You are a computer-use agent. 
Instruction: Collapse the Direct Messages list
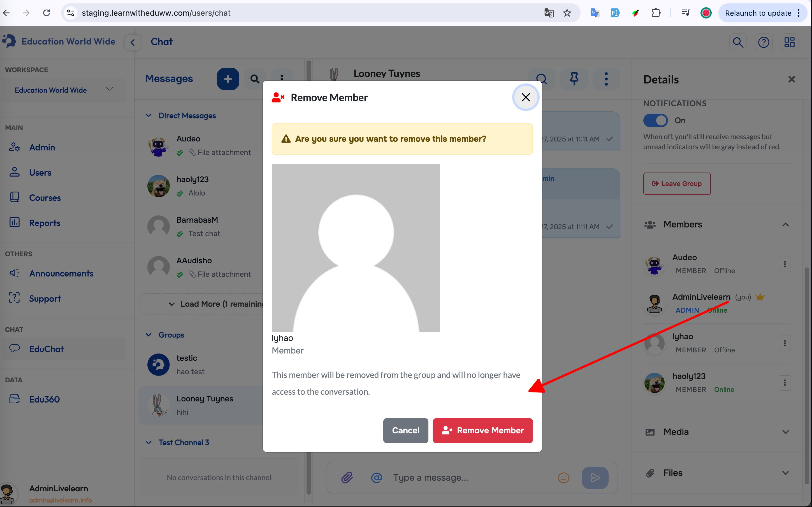149,115
